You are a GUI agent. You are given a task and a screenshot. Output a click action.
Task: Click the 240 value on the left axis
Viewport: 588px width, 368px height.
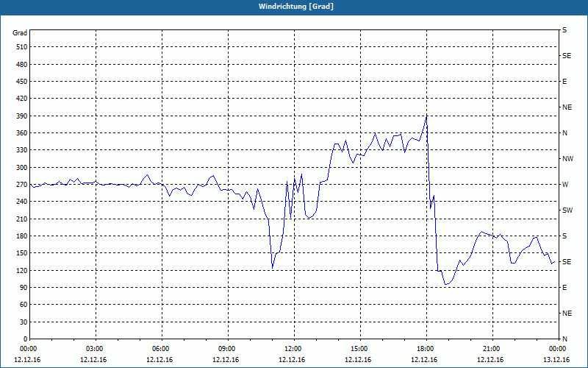(x=22, y=202)
